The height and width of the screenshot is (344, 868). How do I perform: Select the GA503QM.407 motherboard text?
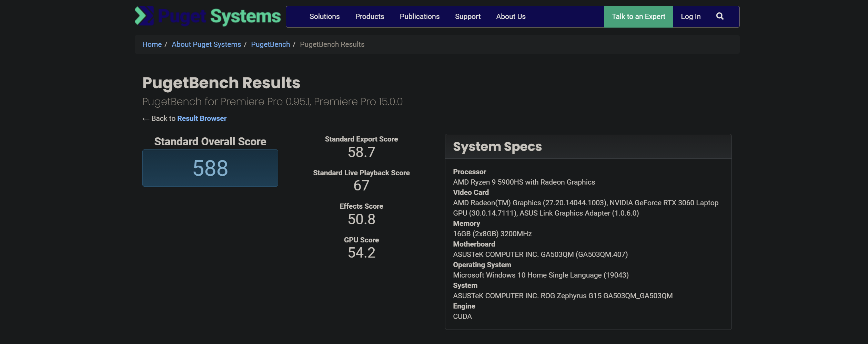(x=541, y=254)
